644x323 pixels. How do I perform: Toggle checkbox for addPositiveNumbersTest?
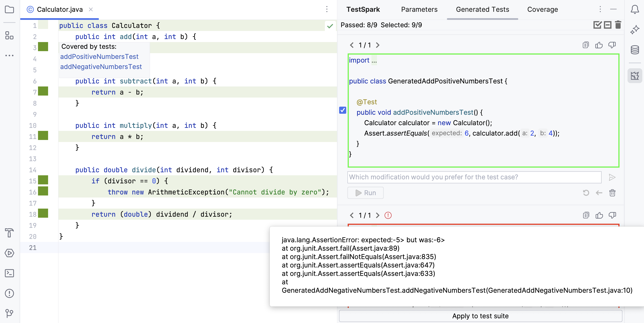tap(343, 110)
